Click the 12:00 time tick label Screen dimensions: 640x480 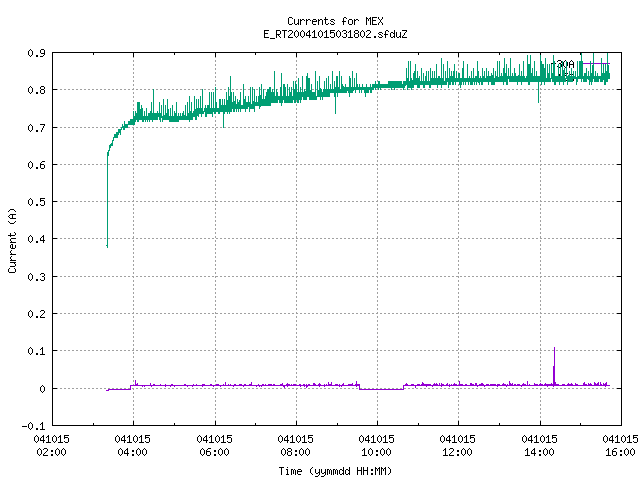pos(457,452)
